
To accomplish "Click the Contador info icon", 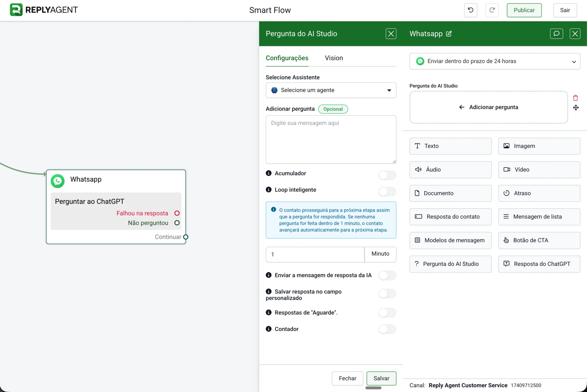I will click(269, 329).
